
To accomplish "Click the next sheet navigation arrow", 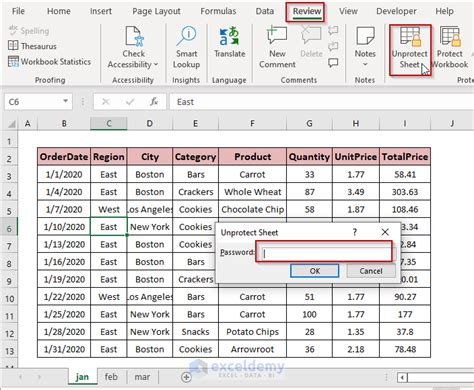I will (39, 377).
